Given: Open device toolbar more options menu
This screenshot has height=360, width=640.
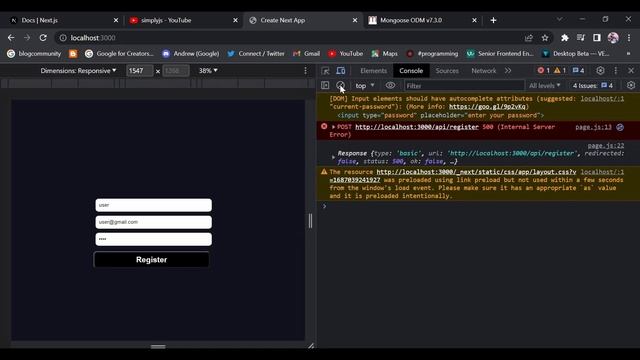Looking at the screenshot, I should [305, 71].
